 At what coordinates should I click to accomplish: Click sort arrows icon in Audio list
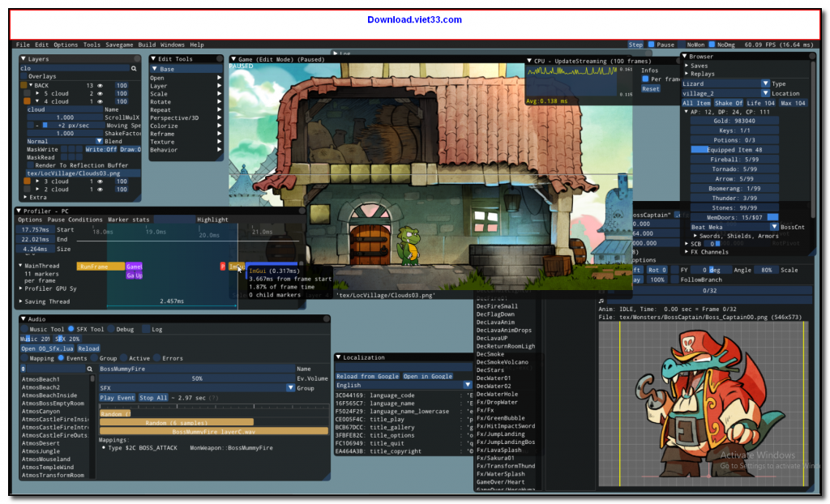coord(24,369)
